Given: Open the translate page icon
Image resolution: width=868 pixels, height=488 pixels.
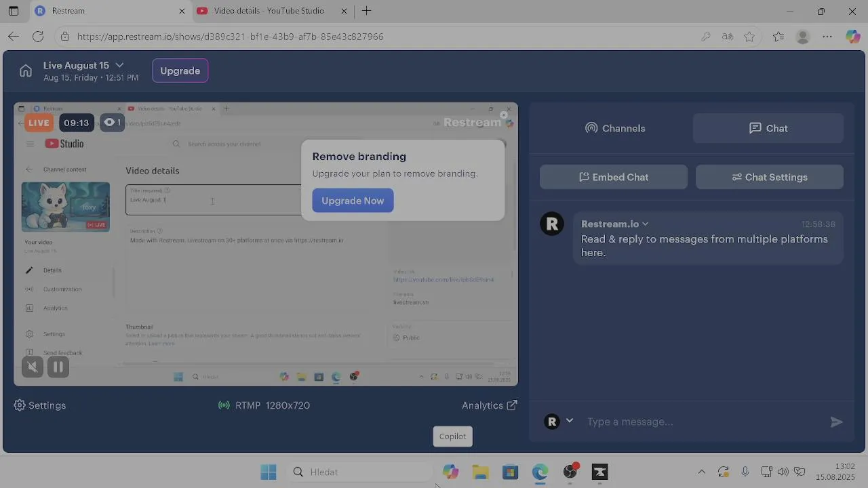Looking at the screenshot, I should click(728, 37).
